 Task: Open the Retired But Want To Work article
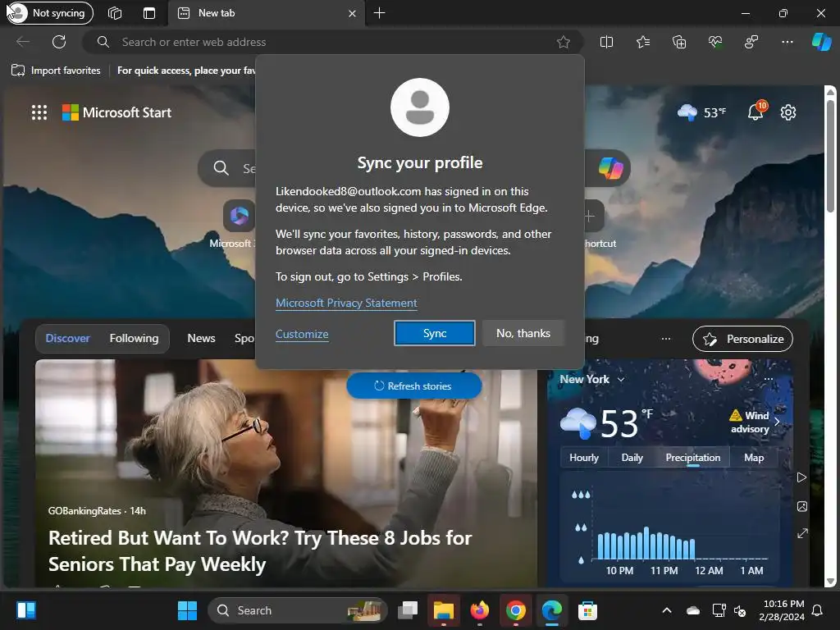pos(260,550)
